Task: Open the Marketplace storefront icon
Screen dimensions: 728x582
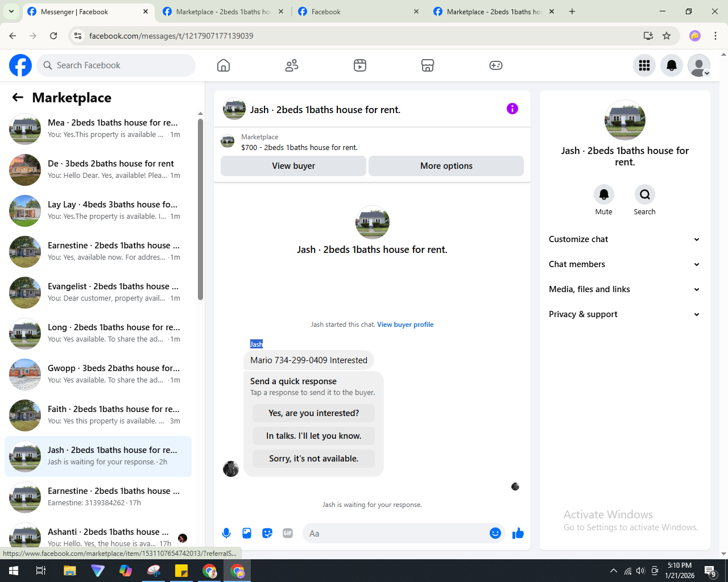Action: coord(428,65)
